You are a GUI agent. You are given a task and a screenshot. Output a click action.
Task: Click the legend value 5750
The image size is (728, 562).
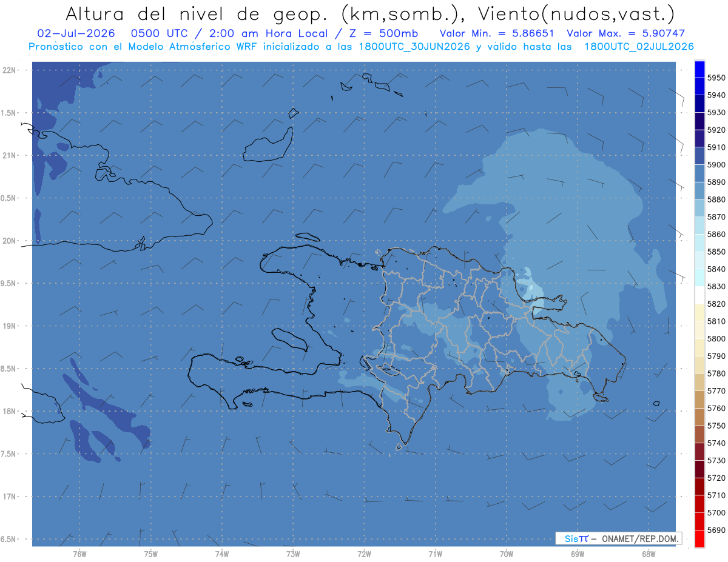716,426
